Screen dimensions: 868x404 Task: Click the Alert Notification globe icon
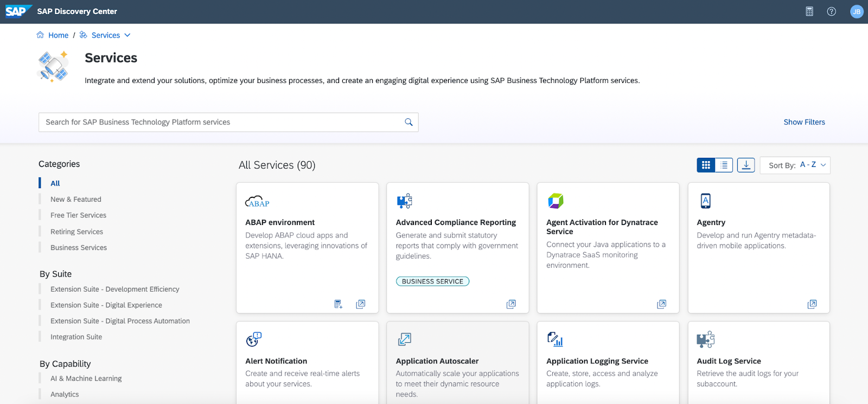pos(253,339)
